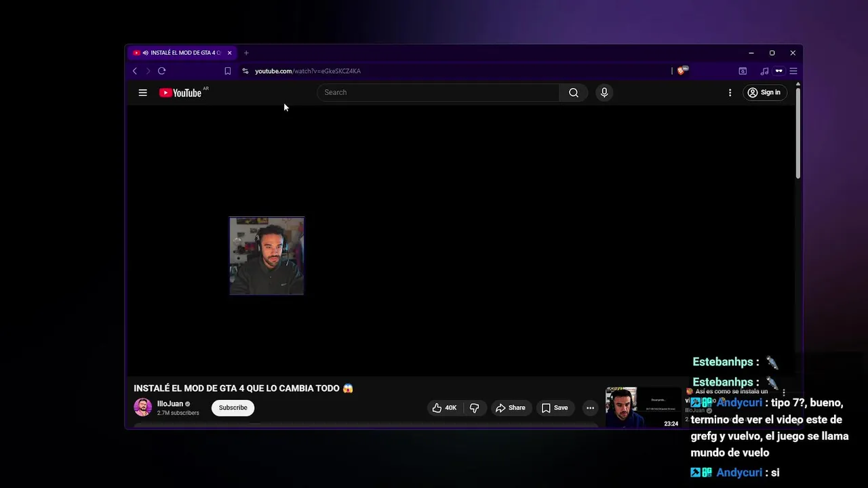Screen dimensions: 868x488
Task: Focus the YouTube Search field
Action: tap(438, 93)
